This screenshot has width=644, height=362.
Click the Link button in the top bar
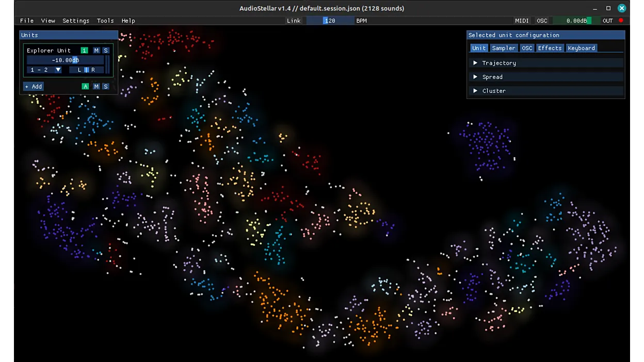tap(294, 21)
